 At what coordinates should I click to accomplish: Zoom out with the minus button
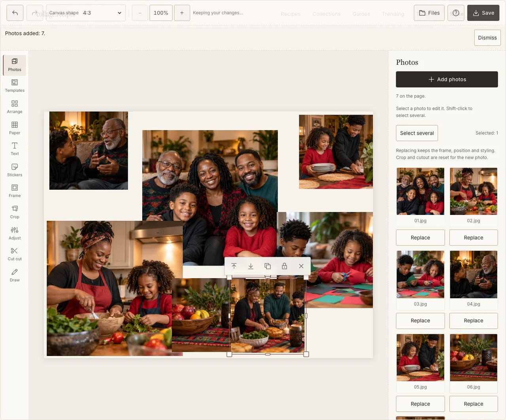click(140, 13)
